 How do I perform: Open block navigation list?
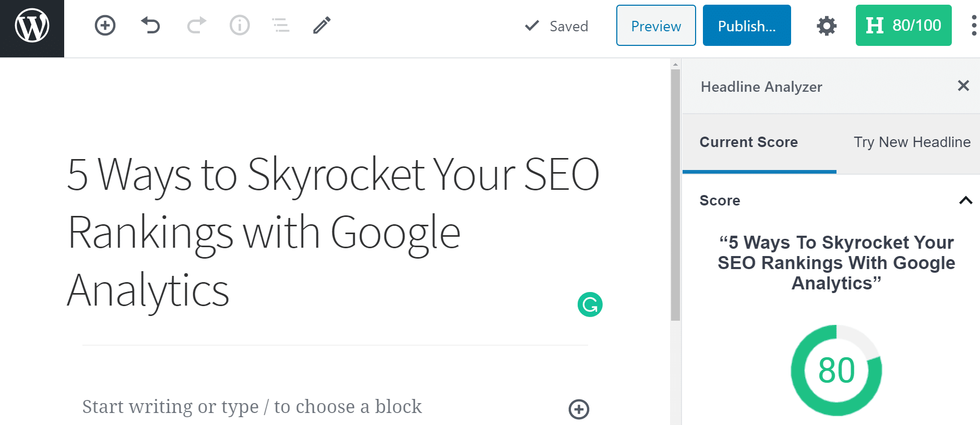coord(281,25)
